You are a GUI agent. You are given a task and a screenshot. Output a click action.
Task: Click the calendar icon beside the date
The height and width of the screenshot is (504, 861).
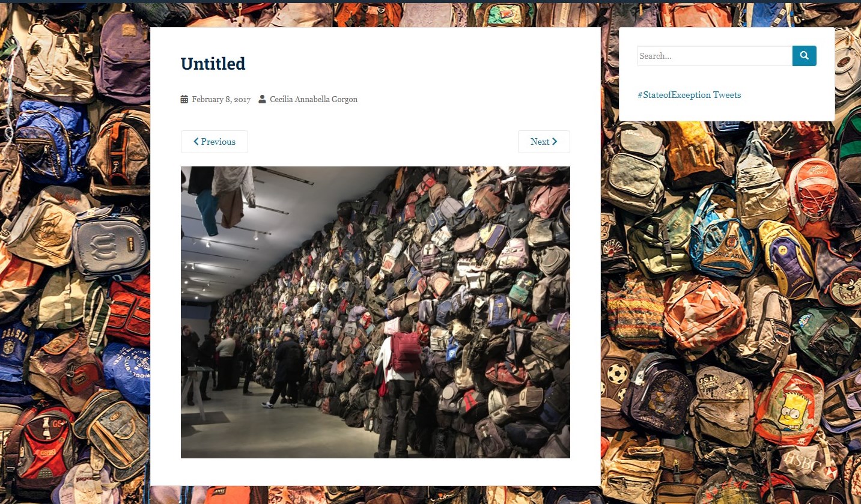click(184, 99)
